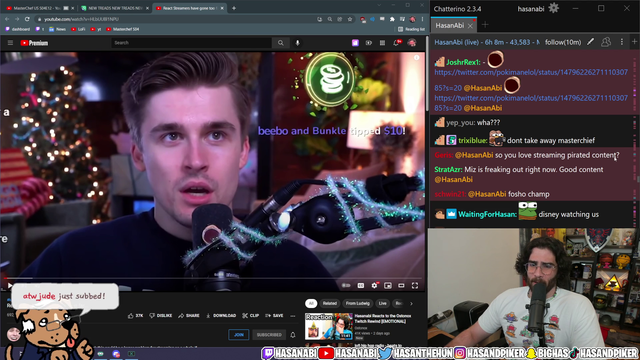Open the Chrome extensions puzzle icon
Viewport: 640px width, 360px height.
392,19
